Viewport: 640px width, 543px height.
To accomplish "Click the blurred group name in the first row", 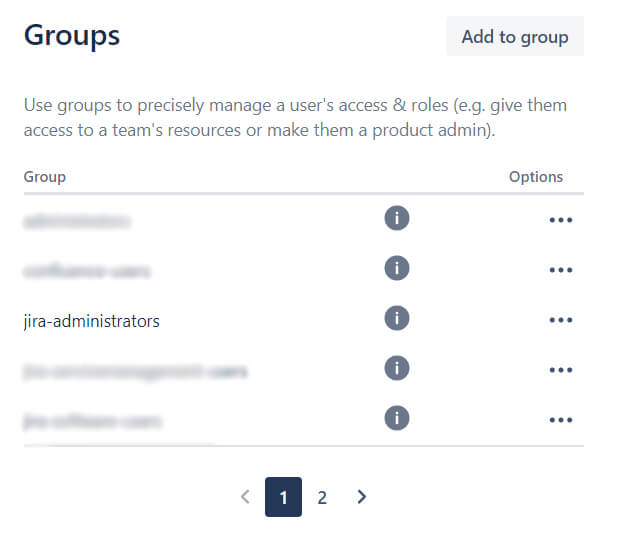I will 77,221.
